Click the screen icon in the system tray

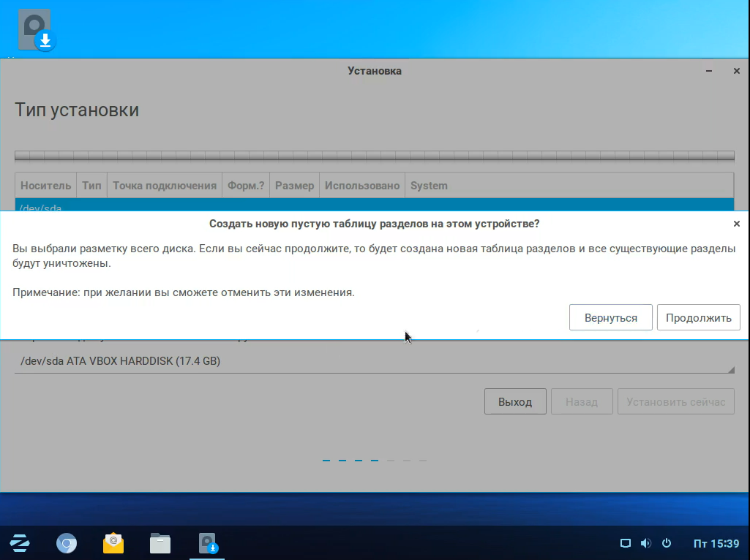tap(625, 543)
